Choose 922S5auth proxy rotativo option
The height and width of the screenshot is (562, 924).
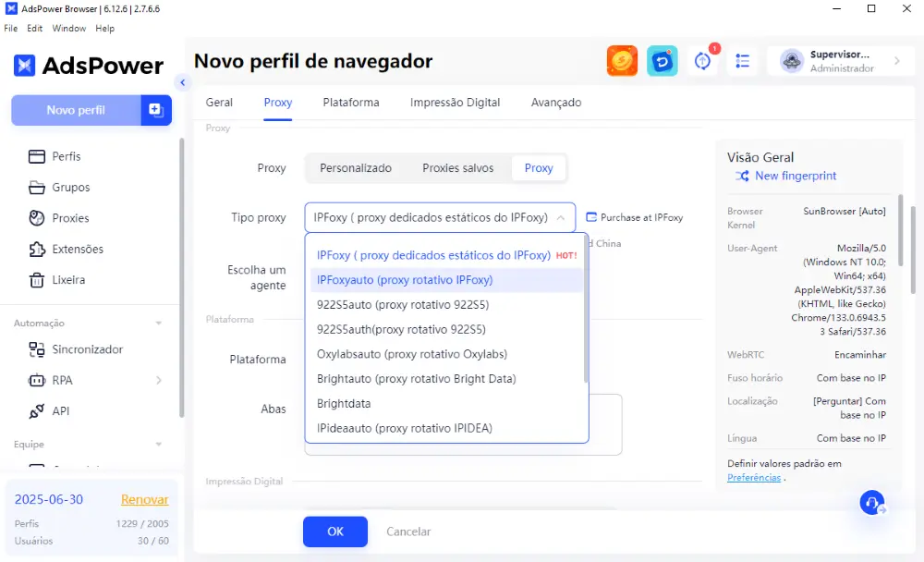pos(446,330)
